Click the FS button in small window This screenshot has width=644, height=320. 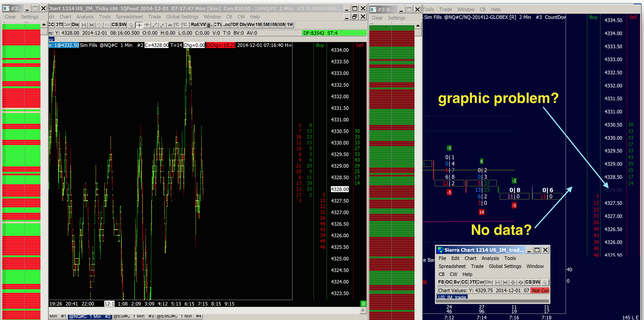[441, 282]
